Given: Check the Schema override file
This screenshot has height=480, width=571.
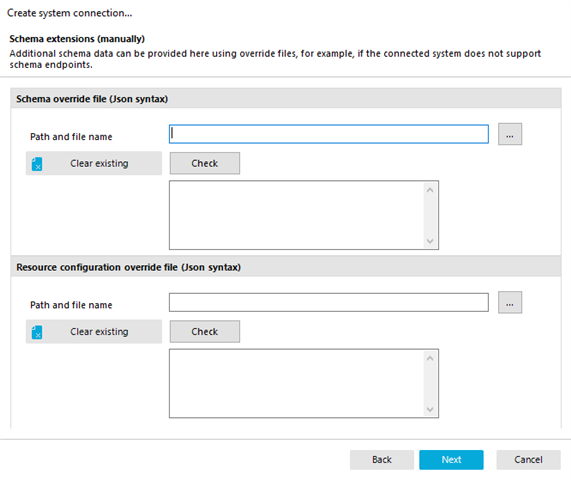Looking at the screenshot, I should (x=205, y=163).
